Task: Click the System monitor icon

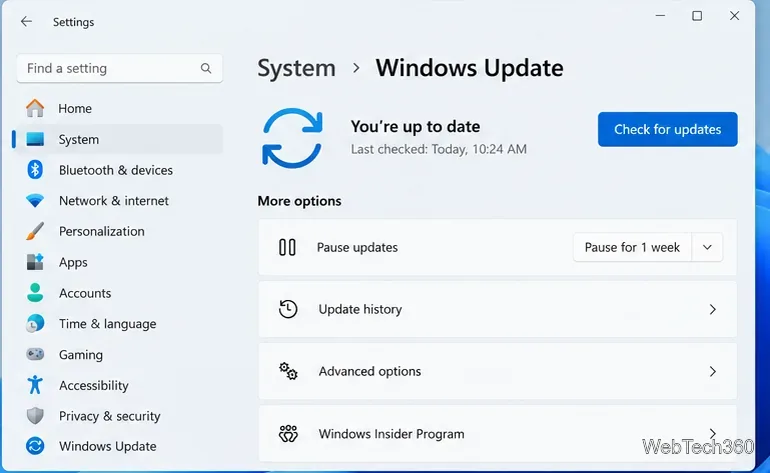Action: pyautogui.click(x=35, y=139)
